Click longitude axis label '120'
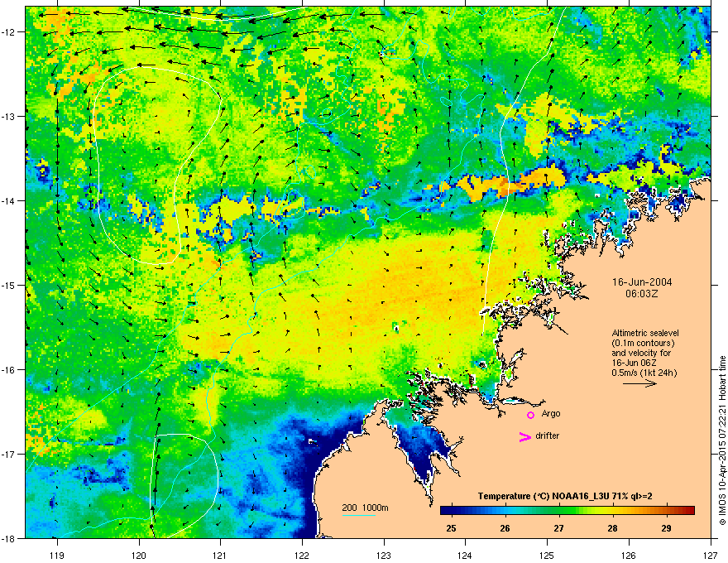 [x=139, y=555]
